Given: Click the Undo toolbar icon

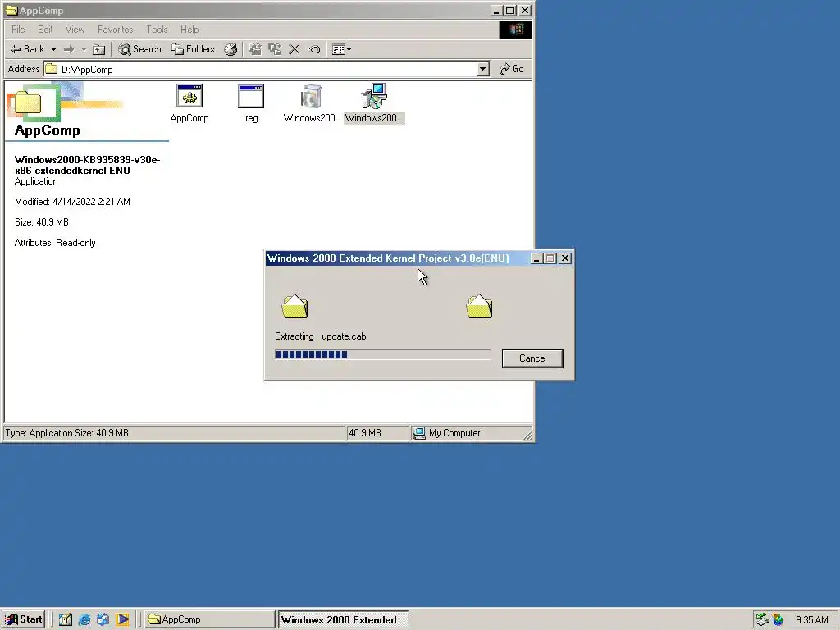Looking at the screenshot, I should pyautogui.click(x=313, y=50).
